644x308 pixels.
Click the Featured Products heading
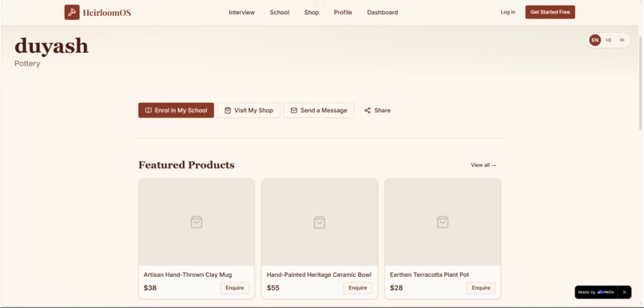pyautogui.click(x=186, y=165)
